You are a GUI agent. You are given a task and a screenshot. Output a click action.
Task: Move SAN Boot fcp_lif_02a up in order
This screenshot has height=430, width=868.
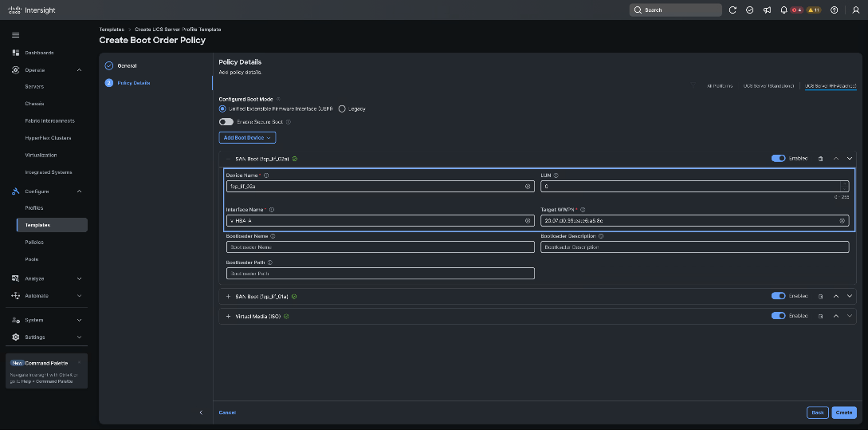(x=836, y=159)
